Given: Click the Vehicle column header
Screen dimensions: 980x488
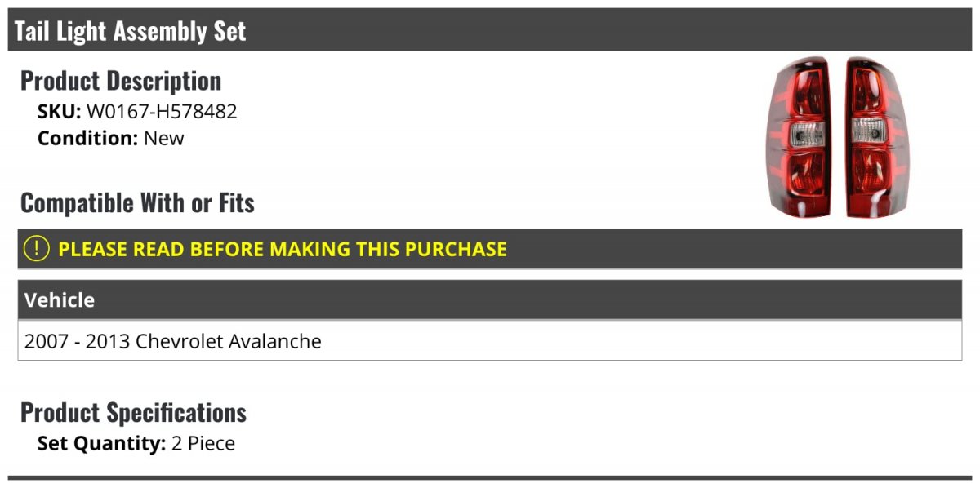Looking at the screenshot, I should pos(60,300).
